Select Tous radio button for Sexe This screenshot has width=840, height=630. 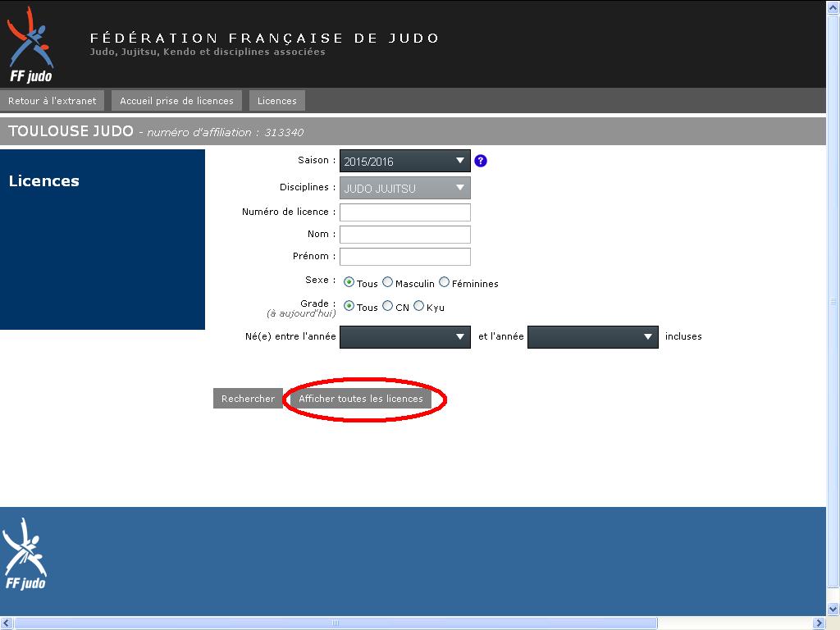click(x=349, y=282)
